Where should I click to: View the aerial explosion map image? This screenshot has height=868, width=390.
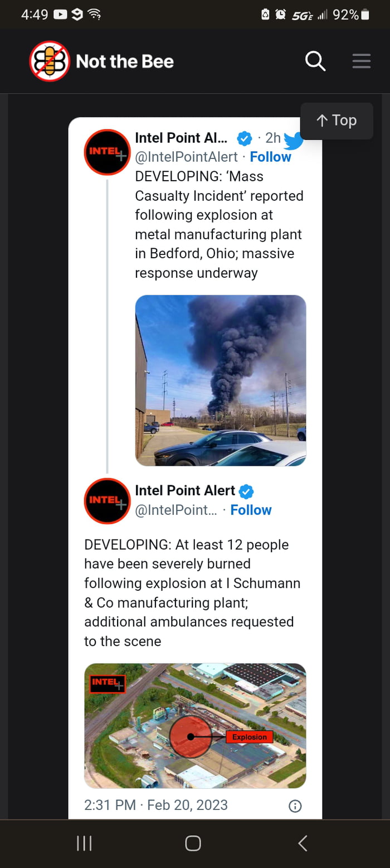[x=195, y=725]
